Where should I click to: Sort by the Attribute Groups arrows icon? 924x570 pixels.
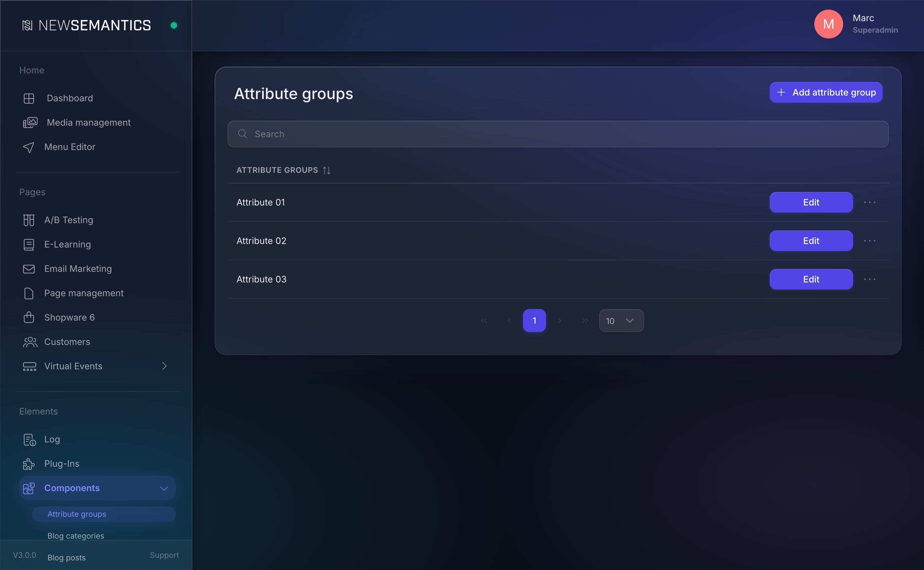coord(327,171)
